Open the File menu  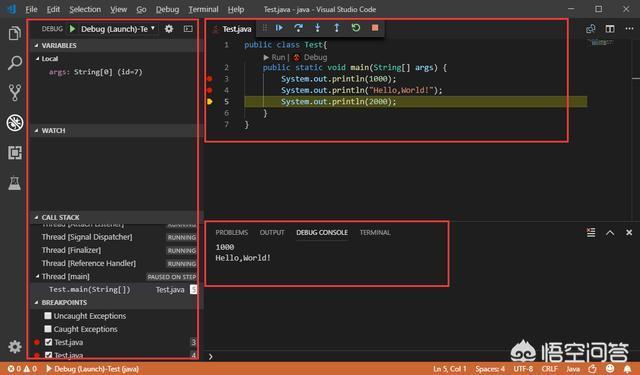click(x=31, y=9)
